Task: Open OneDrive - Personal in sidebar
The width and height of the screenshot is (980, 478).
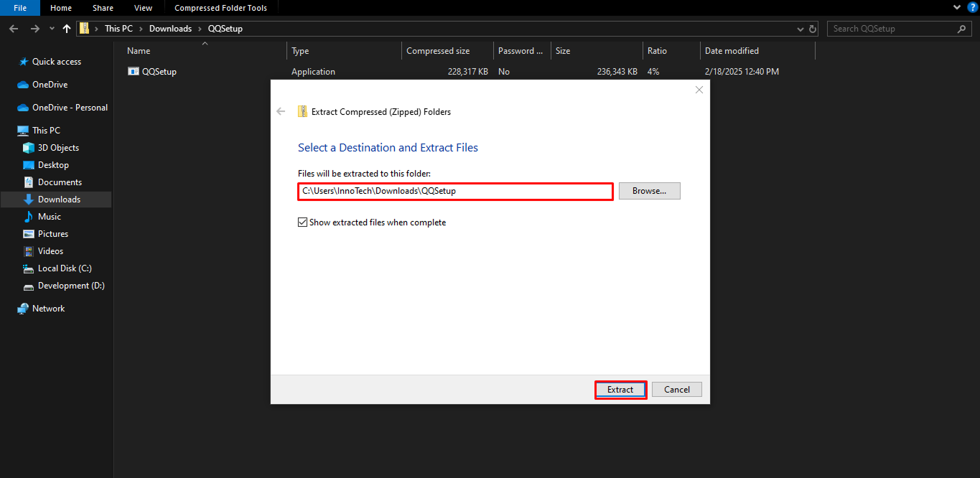Action: click(70, 108)
